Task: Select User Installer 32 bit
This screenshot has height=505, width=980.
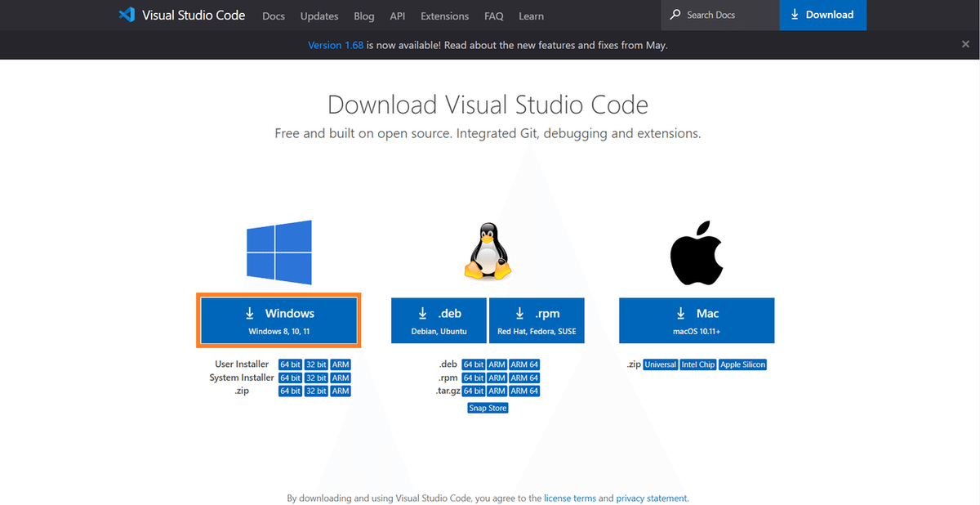Action: click(316, 364)
